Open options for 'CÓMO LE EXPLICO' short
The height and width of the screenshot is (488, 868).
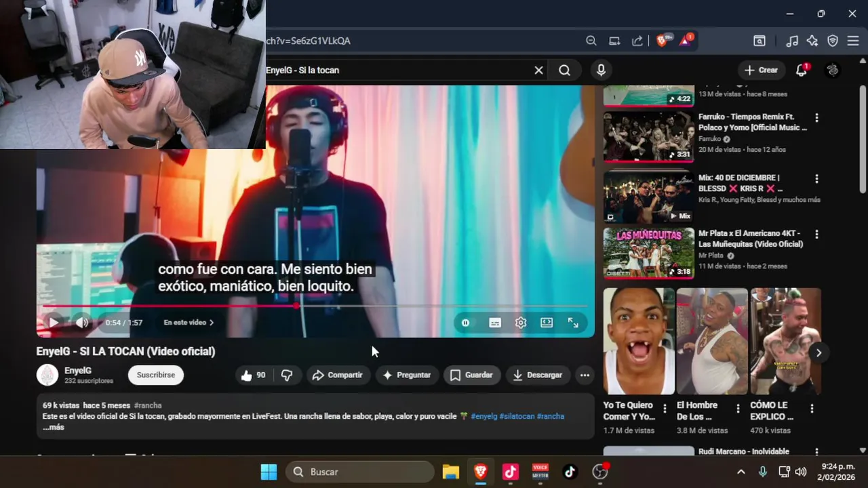tap(812, 409)
